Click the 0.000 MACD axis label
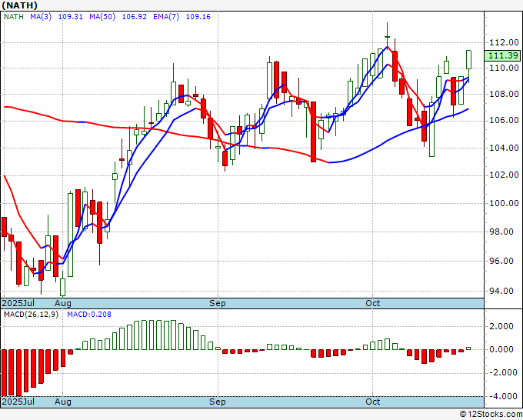The height and width of the screenshot is (420, 523). coord(503,349)
